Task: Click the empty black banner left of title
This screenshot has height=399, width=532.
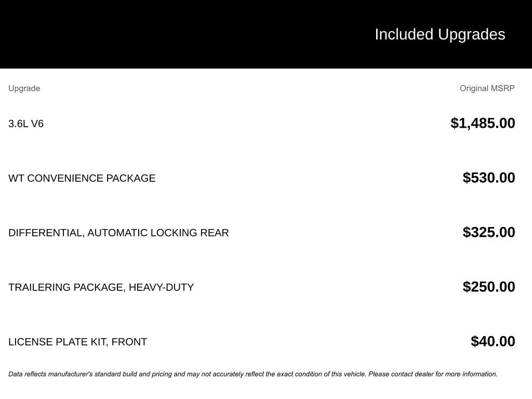Action: click(x=156, y=34)
